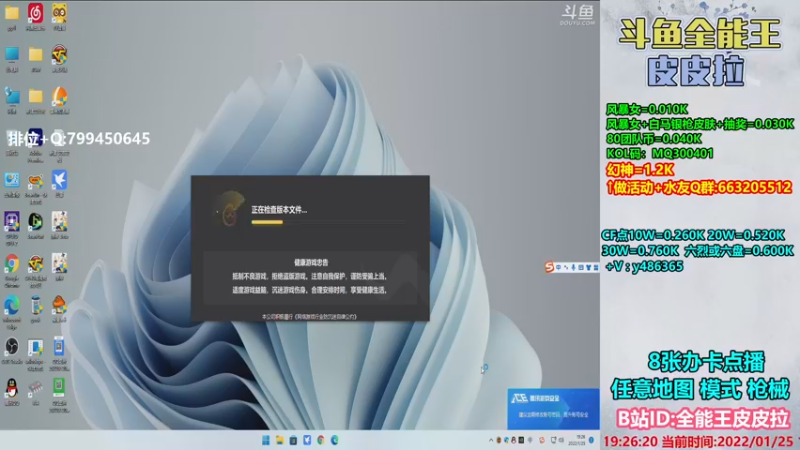
Task: Click the microphone icon on Sogou input bar
Action: [x=573, y=267]
